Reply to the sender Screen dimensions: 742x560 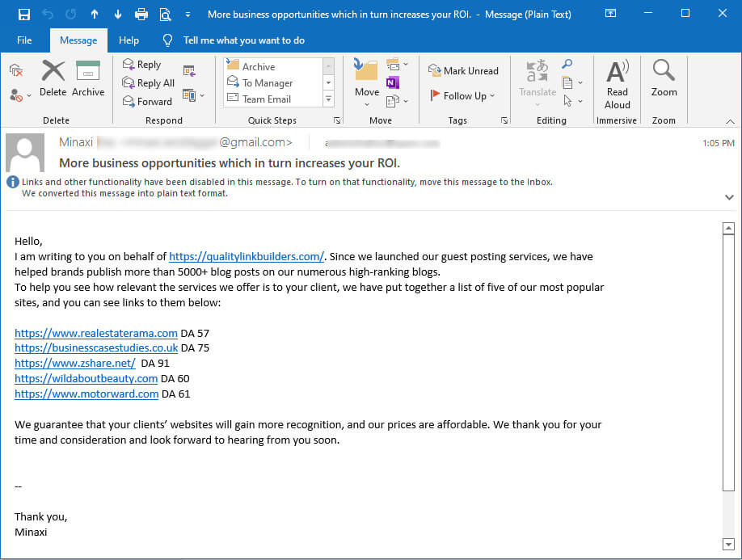pos(142,65)
